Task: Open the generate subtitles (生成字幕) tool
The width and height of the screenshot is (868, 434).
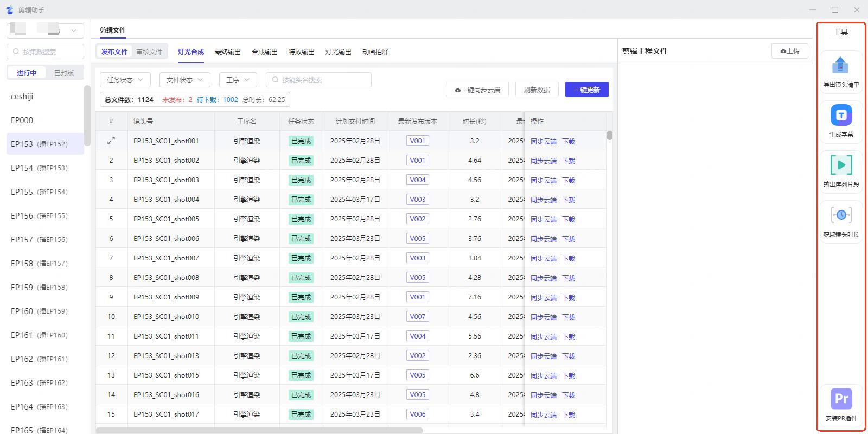Action: [841, 116]
